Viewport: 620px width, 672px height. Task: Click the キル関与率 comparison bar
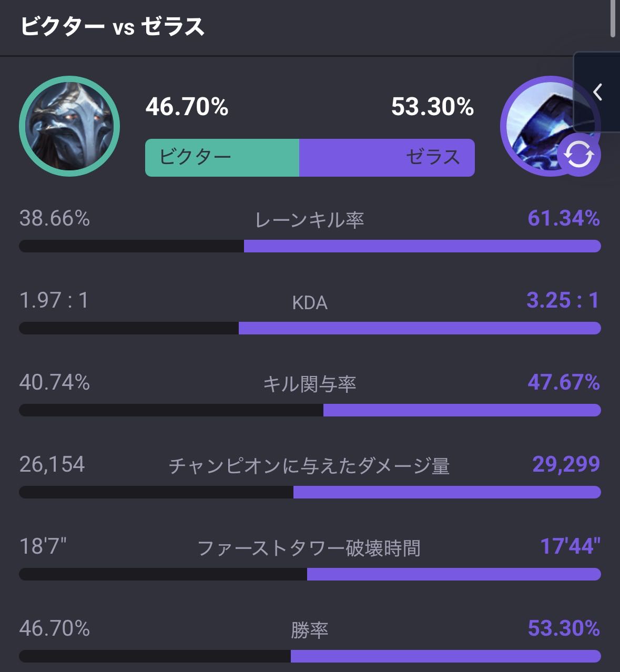pyautogui.click(x=310, y=410)
